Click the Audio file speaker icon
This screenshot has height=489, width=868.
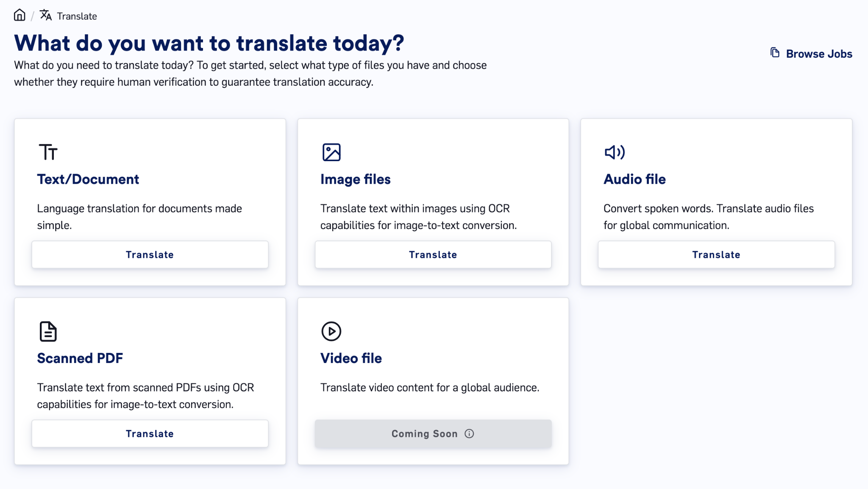click(615, 152)
